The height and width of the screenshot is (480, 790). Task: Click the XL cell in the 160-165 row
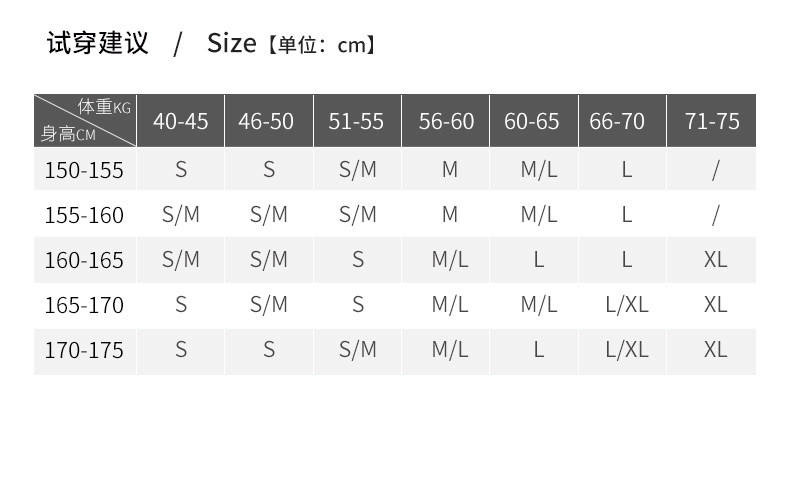coord(715,259)
